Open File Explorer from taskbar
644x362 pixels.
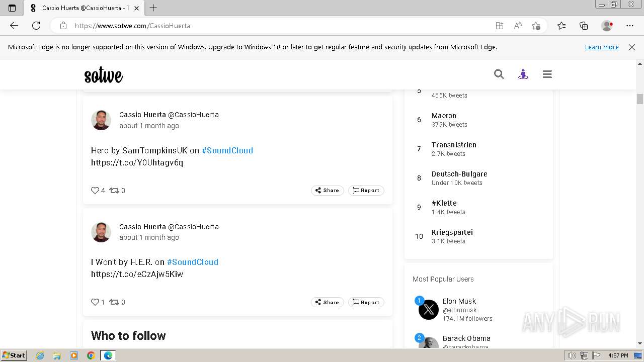point(57,355)
